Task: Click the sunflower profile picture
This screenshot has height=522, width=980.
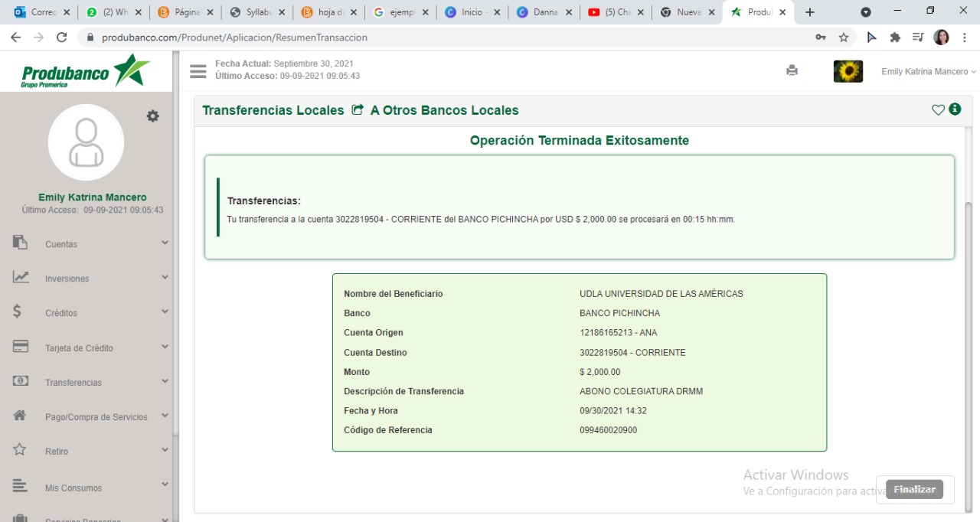Action: coord(848,71)
